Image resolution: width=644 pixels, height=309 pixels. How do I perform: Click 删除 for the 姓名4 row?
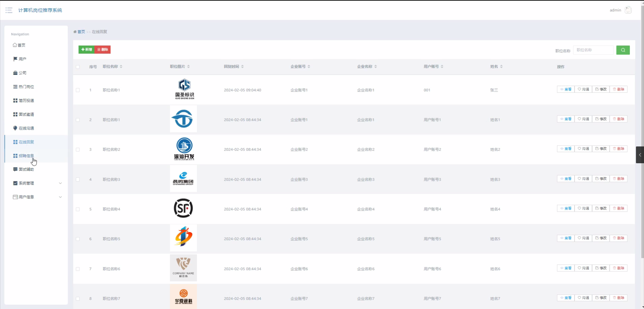coord(619,208)
